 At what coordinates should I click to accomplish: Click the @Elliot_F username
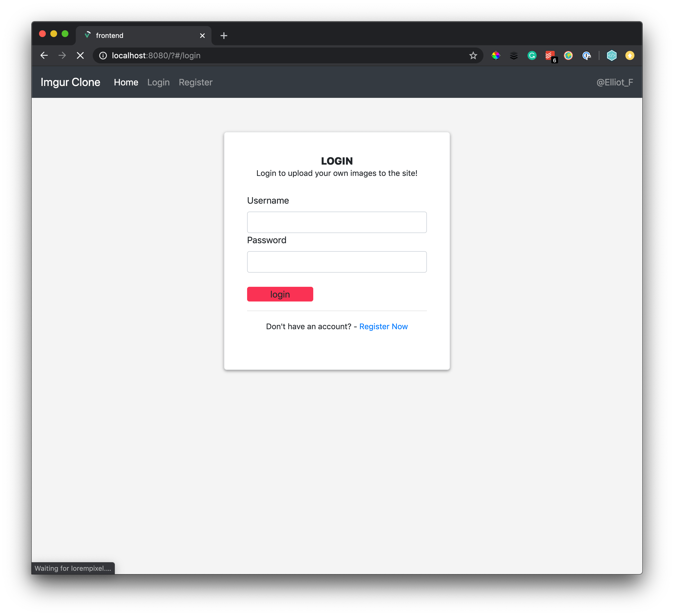coord(615,82)
